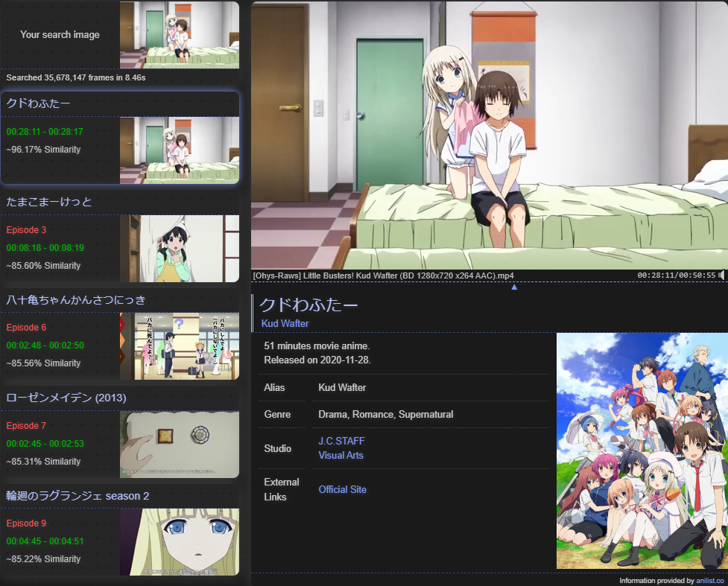The image size is (728, 586).
Task: Click the Drama, Romance, Supernatural genre value
Action: click(386, 414)
